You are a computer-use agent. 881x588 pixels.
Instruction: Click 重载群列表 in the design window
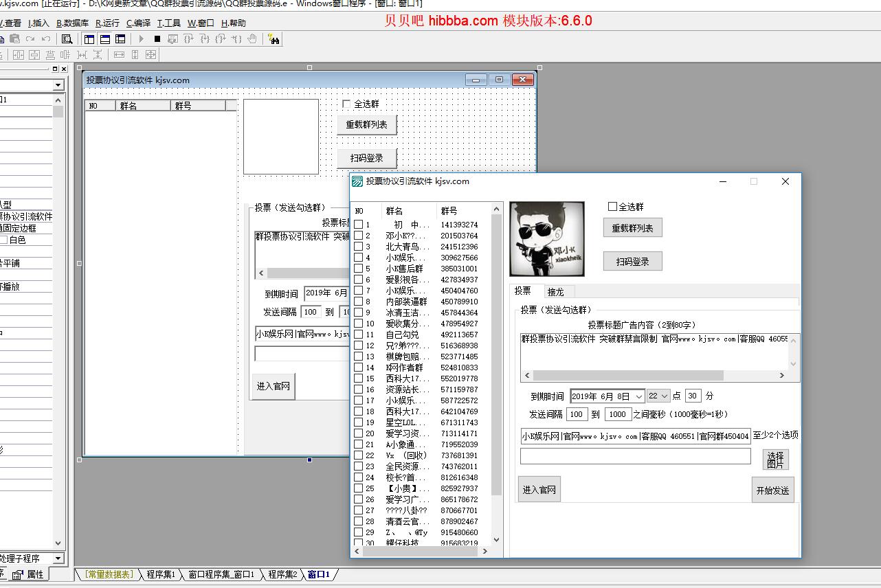pos(366,125)
